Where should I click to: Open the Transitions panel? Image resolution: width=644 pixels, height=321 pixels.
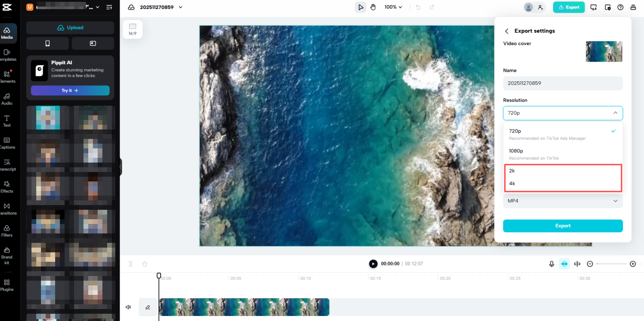7,209
